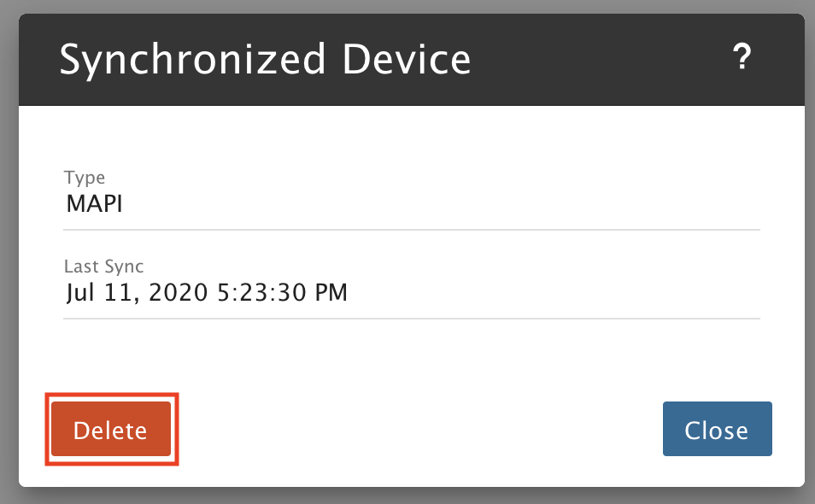Select the MAPI type value
The image size is (815, 504).
tap(94, 203)
